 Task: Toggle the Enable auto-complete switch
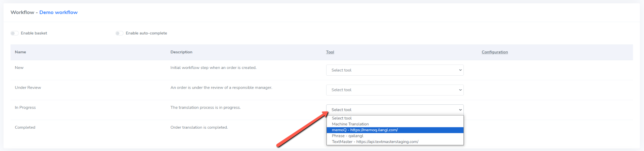[x=119, y=33]
